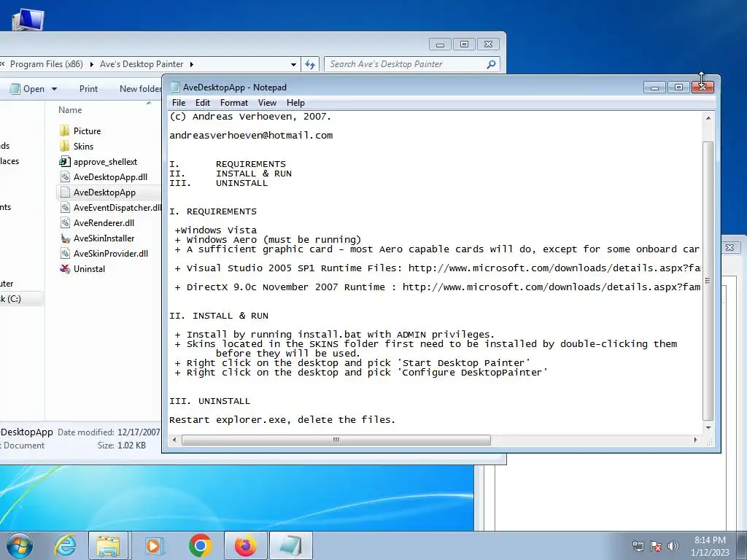Expand the Open button dropdown arrow

[x=54, y=89]
